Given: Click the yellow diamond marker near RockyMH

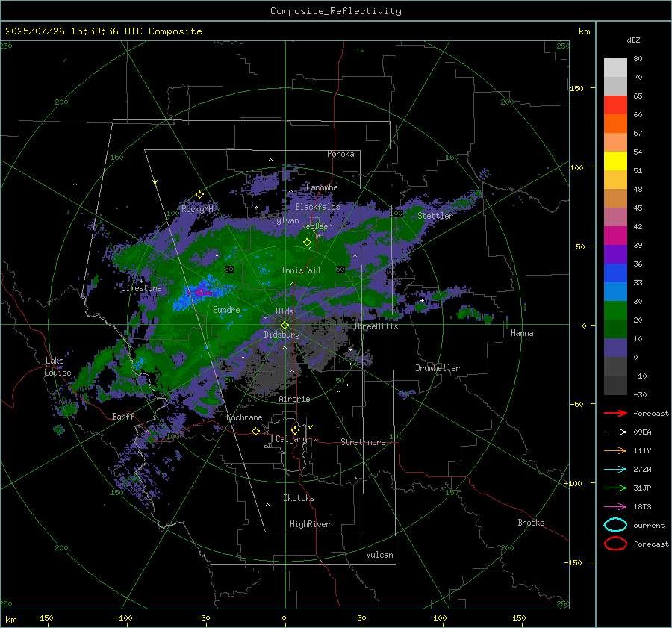Looking at the screenshot, I should 199,195.
